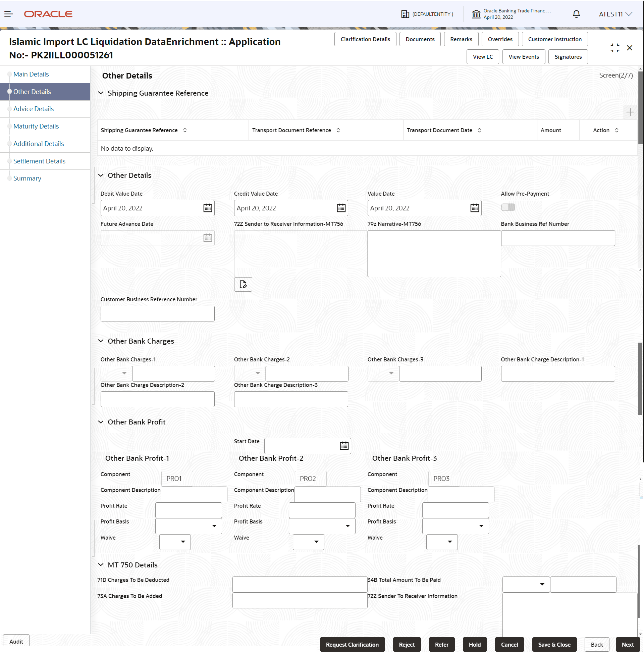Go to the Maturity Details step
This screenshot has height=652, width=644.
[x=36, y=126]
